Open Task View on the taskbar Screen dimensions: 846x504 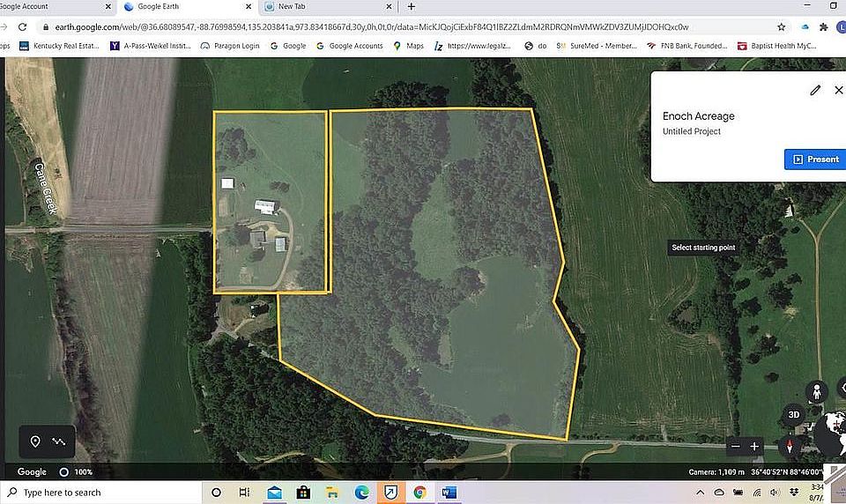click(x=244, y=493)
